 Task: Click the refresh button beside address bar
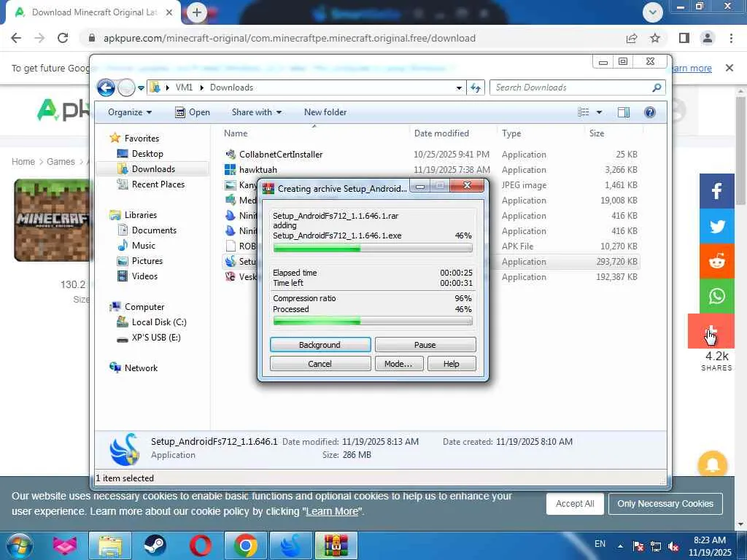point(476,87)
